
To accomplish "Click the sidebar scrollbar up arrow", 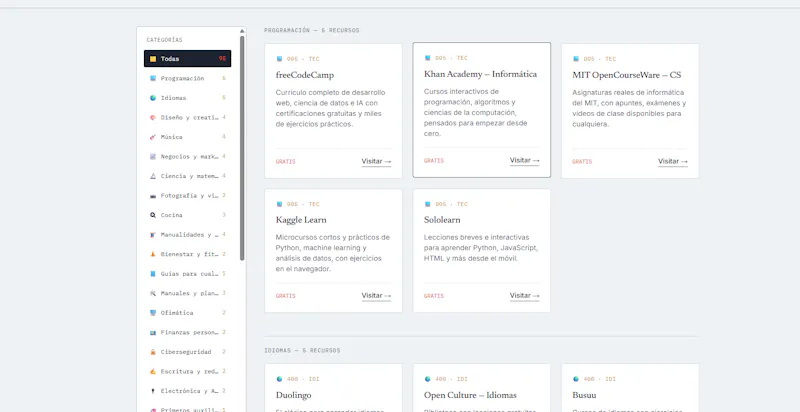I will [242, 31].
